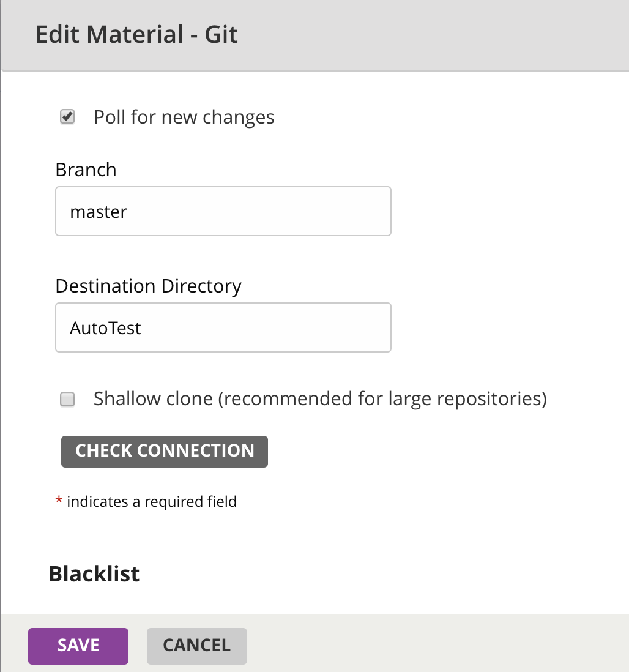Viewport: 629px width, 672px height.
Task: Click the gray dialog header bar
Action: (428, 34)
